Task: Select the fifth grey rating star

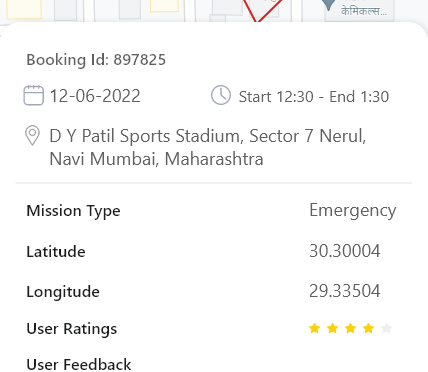Action: click(386, 328)
